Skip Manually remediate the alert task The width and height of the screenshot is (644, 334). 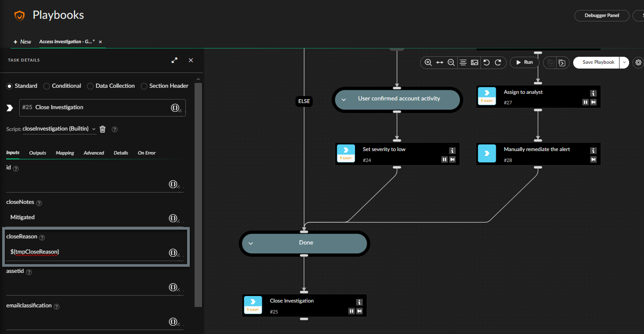pos(593,159)
